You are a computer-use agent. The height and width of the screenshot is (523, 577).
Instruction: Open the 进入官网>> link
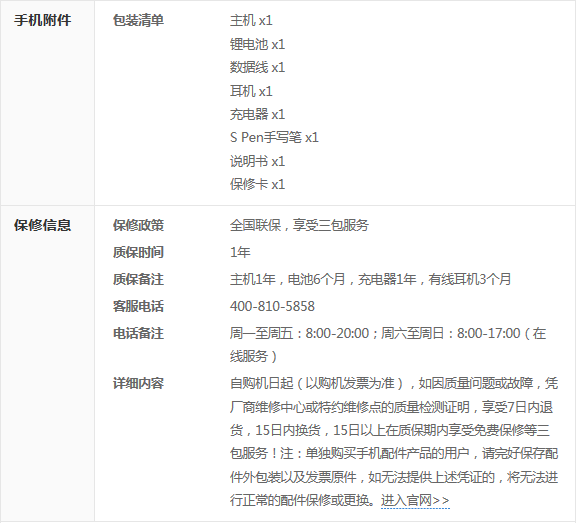coord(415,501)
